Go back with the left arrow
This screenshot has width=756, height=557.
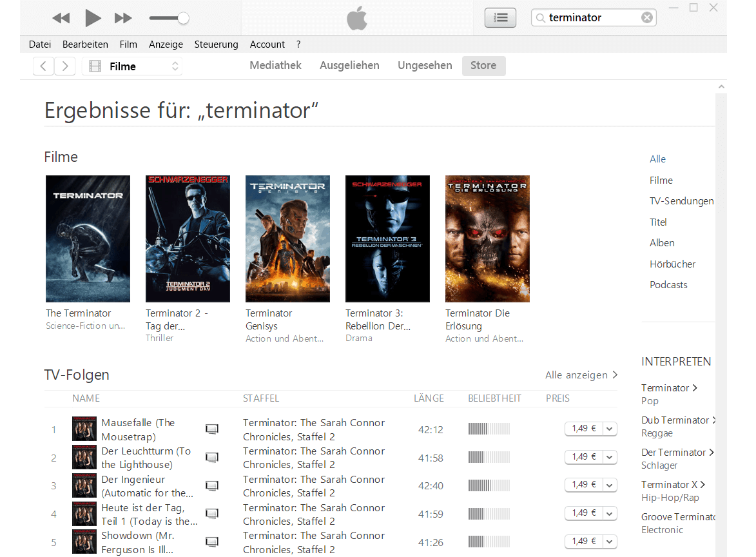click(x=43, y=66)
